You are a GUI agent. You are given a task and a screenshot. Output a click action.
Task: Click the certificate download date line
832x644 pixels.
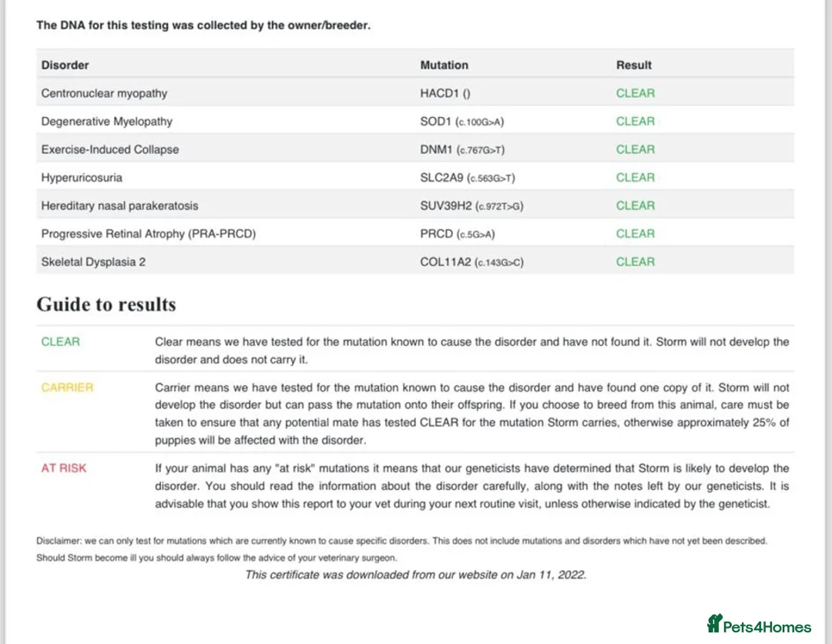click(415, 575)
